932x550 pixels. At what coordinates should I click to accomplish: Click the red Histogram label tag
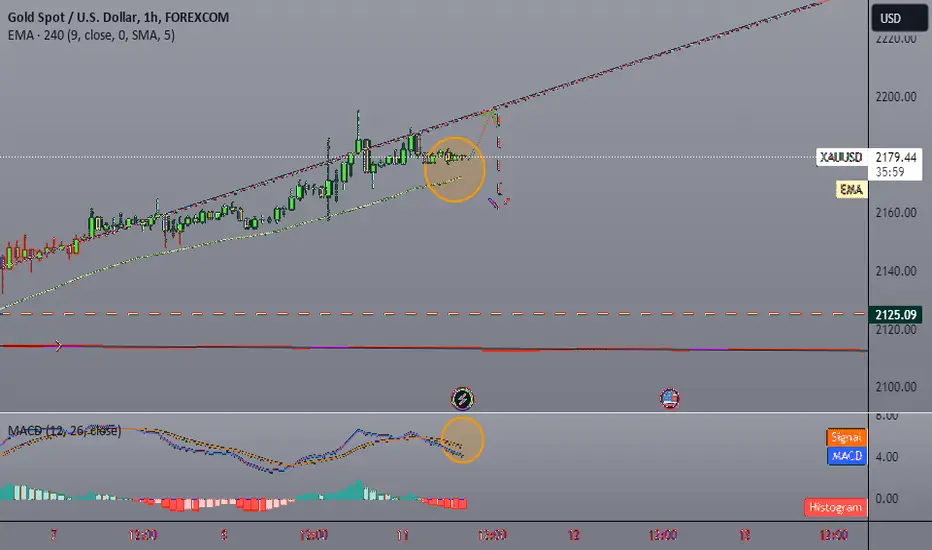tap(835, 507)
